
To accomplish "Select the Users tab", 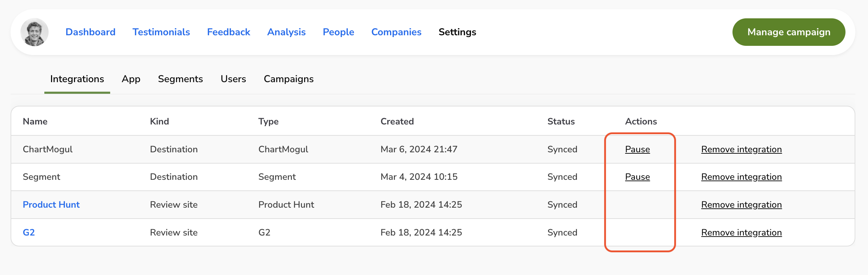I will click(x=233, y=79).
